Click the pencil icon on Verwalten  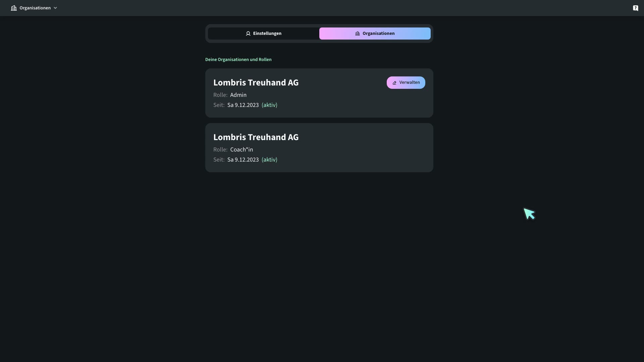tap(394, 83)
